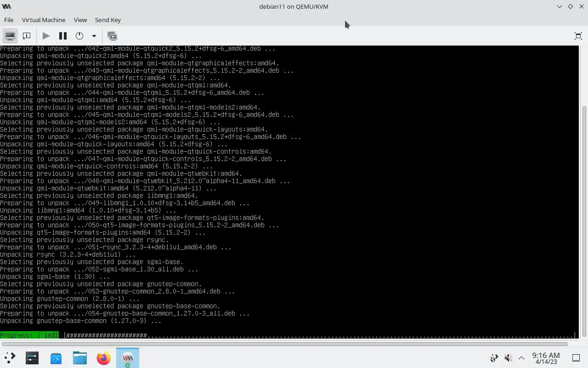Shut down the virtual machine
This screenshot has height=368, width=588.
point(79,36)
